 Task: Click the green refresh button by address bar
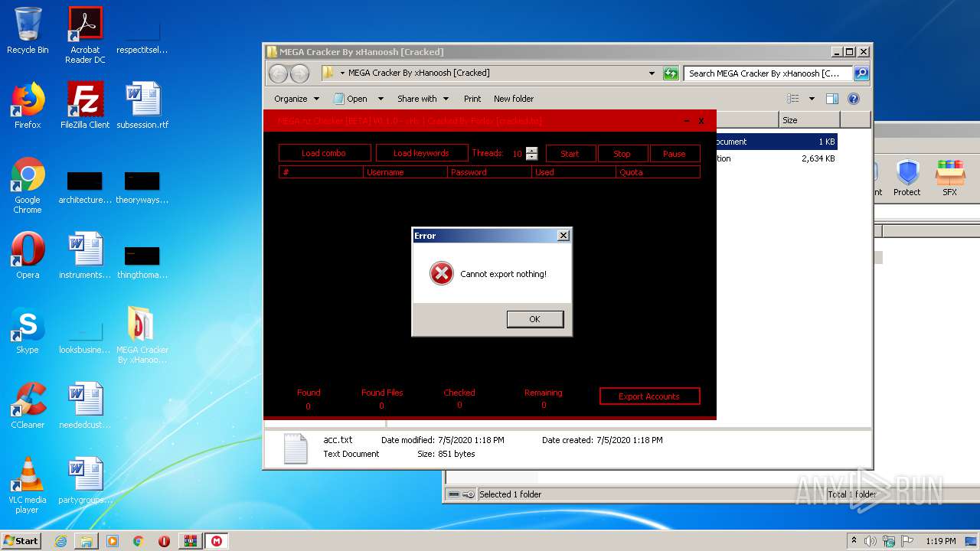coord(671,73)
